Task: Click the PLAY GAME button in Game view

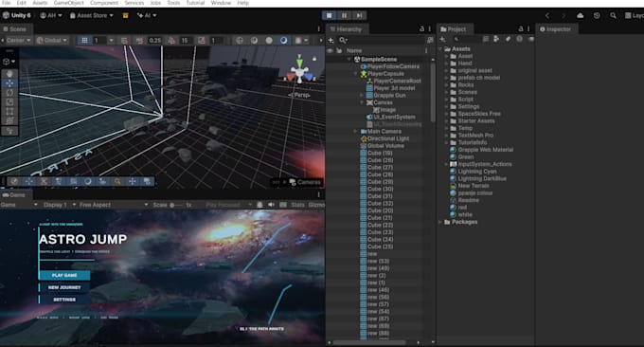Action: [x=64, y=276]
